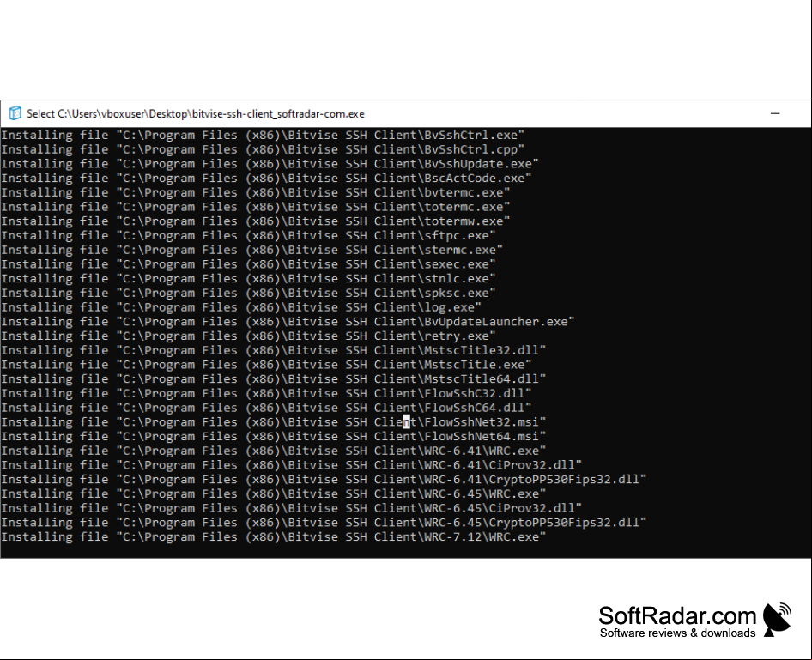Viewport: 812px width, 660px height.
Task: Click the console window's Bitvise app icon
Action: point(15,112)
